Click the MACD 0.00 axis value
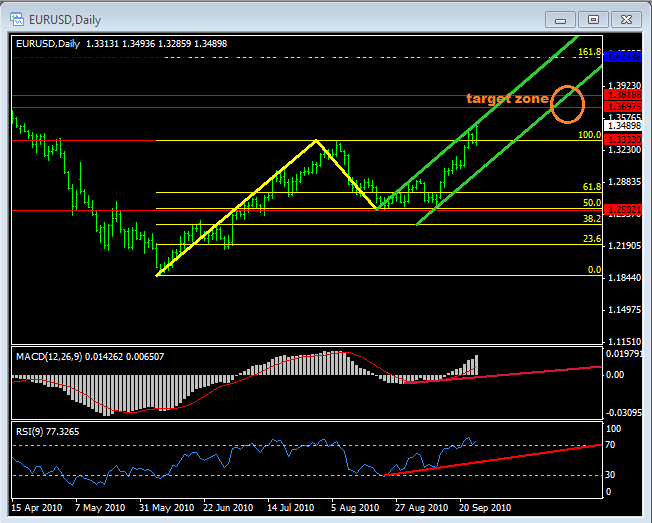Image resolution: width=652 pixels, height=523 pixels. pos(615,375)
